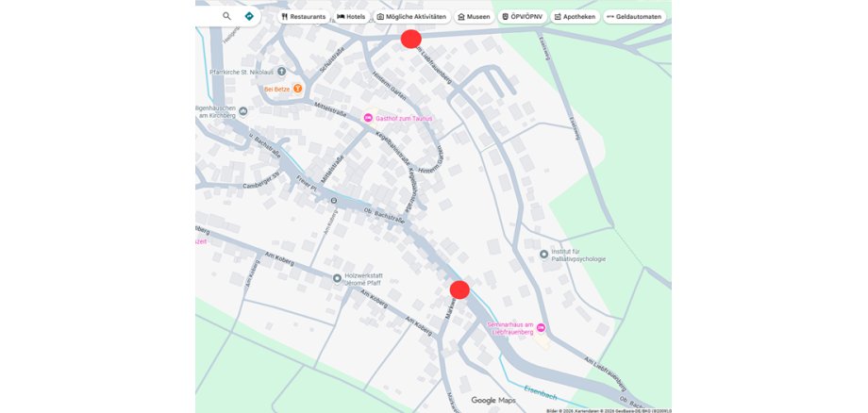Click the lower red dot marker
The height and width of the screenshot is (413, 868).
click(459, 289)
